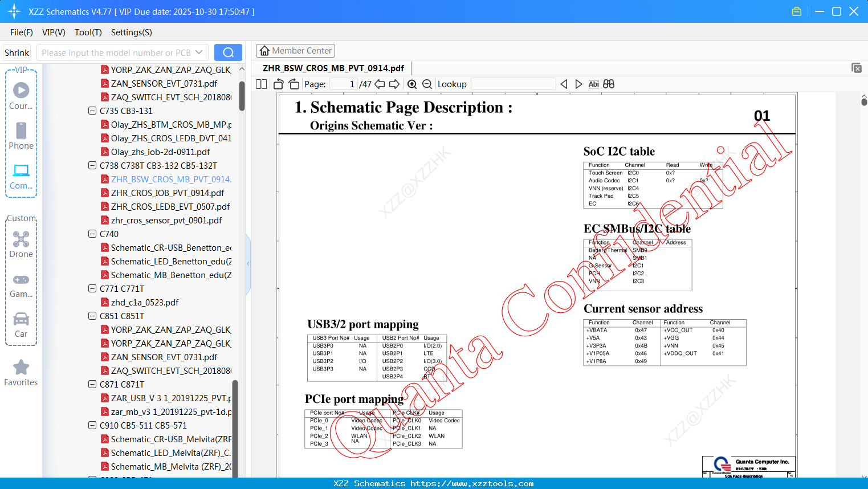This screenshot has height=489, width=868.
Task: Open the VIP(V) menu
Action: [x=54, y=32]
